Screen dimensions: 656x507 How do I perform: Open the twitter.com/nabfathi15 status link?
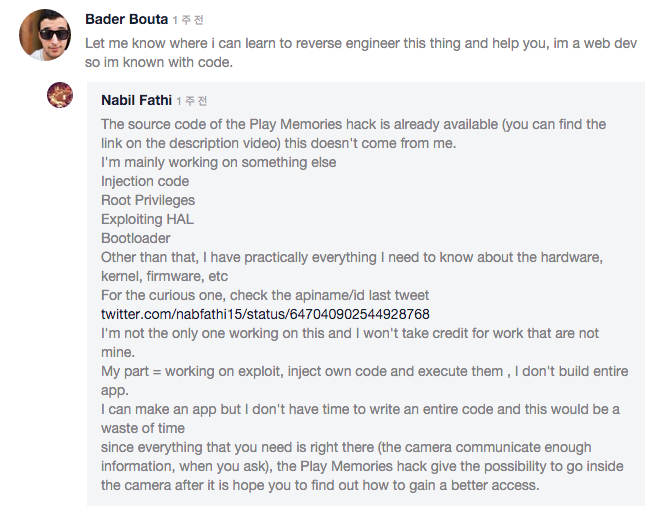264,314
